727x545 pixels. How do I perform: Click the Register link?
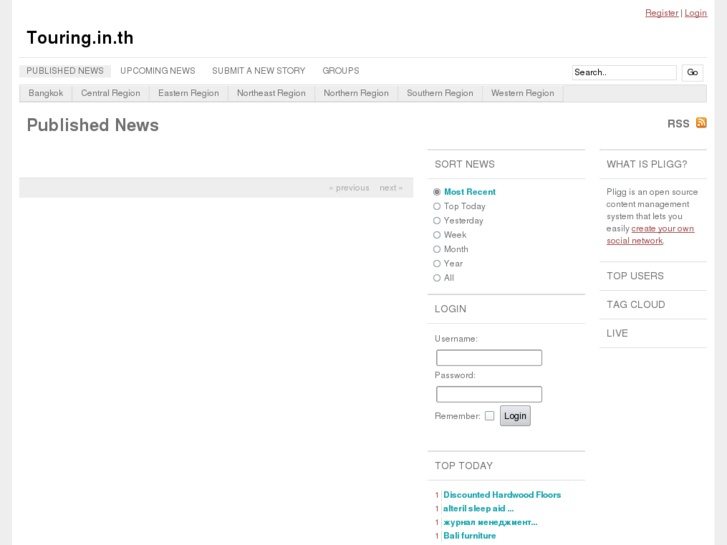662,13
